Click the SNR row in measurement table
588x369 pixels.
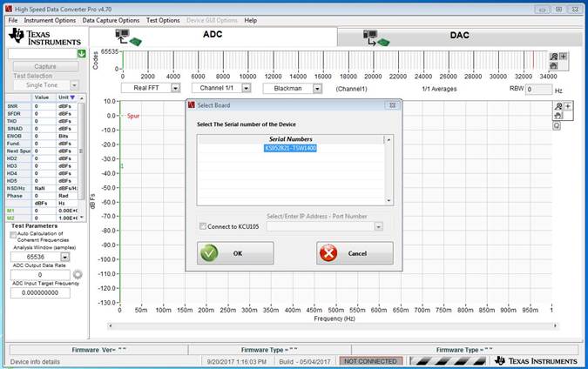(42, 106)
